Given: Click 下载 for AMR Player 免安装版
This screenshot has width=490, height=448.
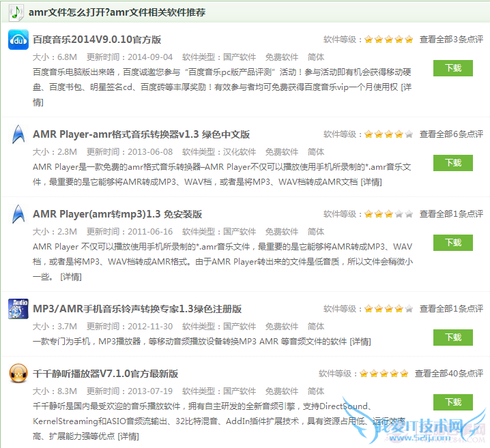Looking at the screenshot, I should click(x=453, y=243).
